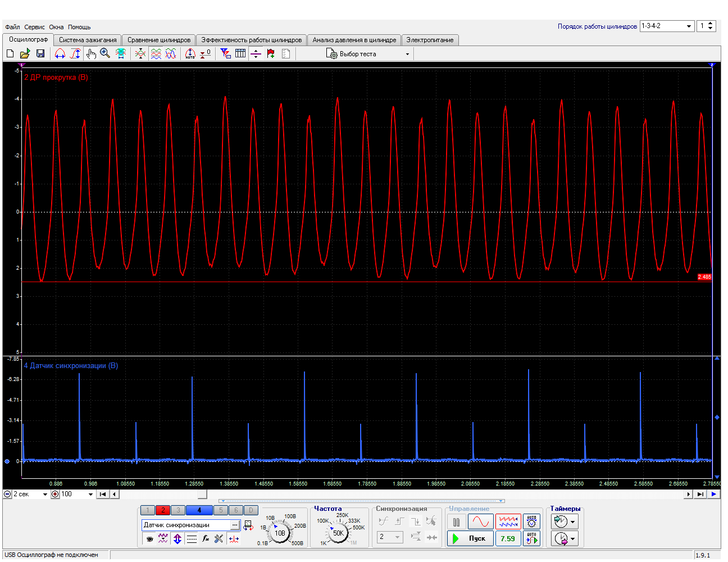Image resolution: width=728 pixels, height=562 pixels.
Task: Jump to the end of the recording
Action: [x=700, y=495]
